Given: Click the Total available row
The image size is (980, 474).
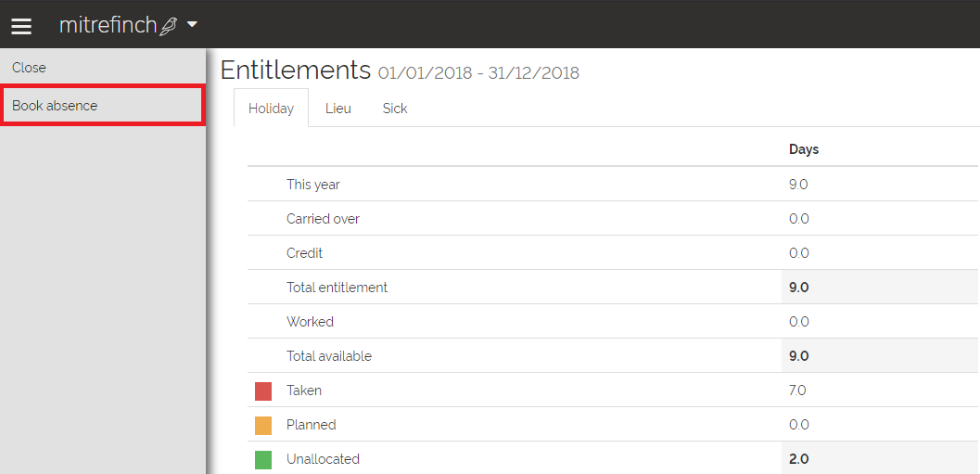Looking at the screenshot, I should [x=328, y=356].
